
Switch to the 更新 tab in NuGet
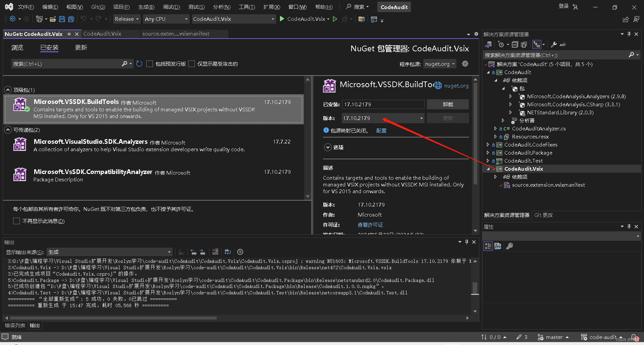pyautogui.click(x=81, y=48)
